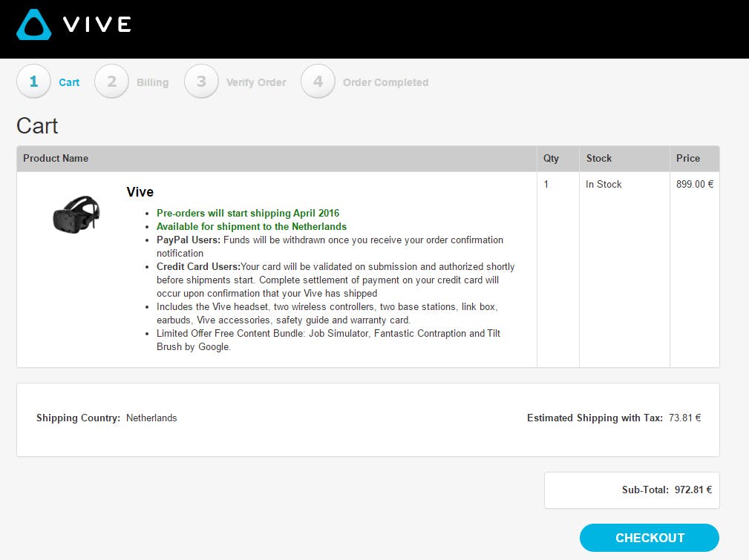Select step 4 circle for Order Completed

pyautogui.click(x=318, y=82)
